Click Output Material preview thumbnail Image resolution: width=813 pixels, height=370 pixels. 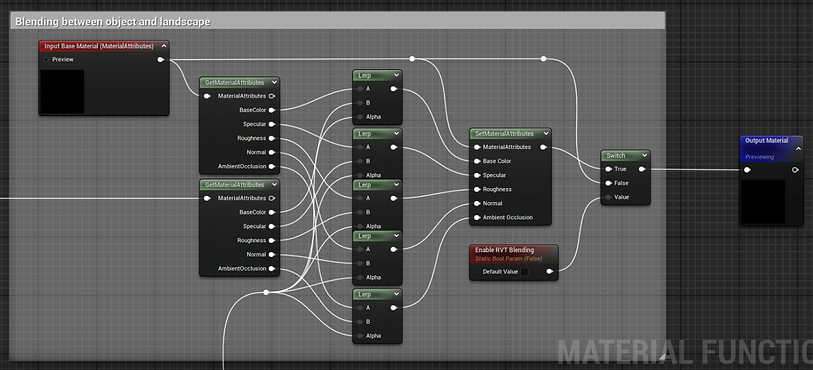pyautogui.click(x=763, y=202)
